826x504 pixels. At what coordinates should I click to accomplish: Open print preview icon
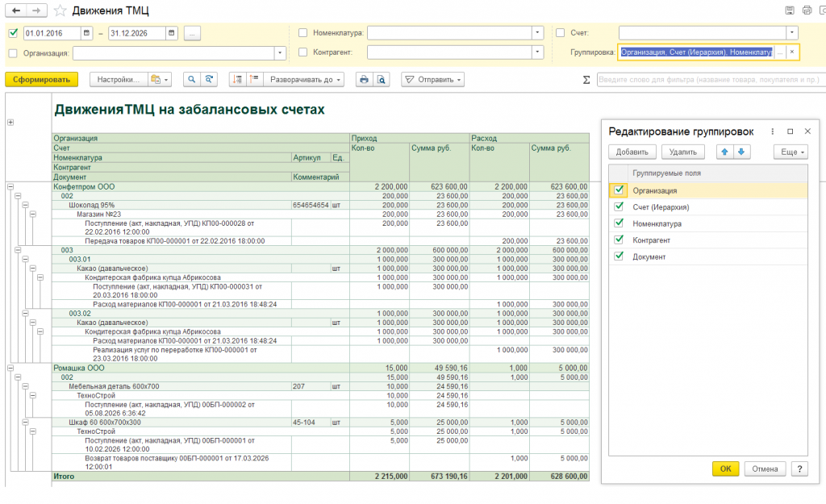click(382, 80)
